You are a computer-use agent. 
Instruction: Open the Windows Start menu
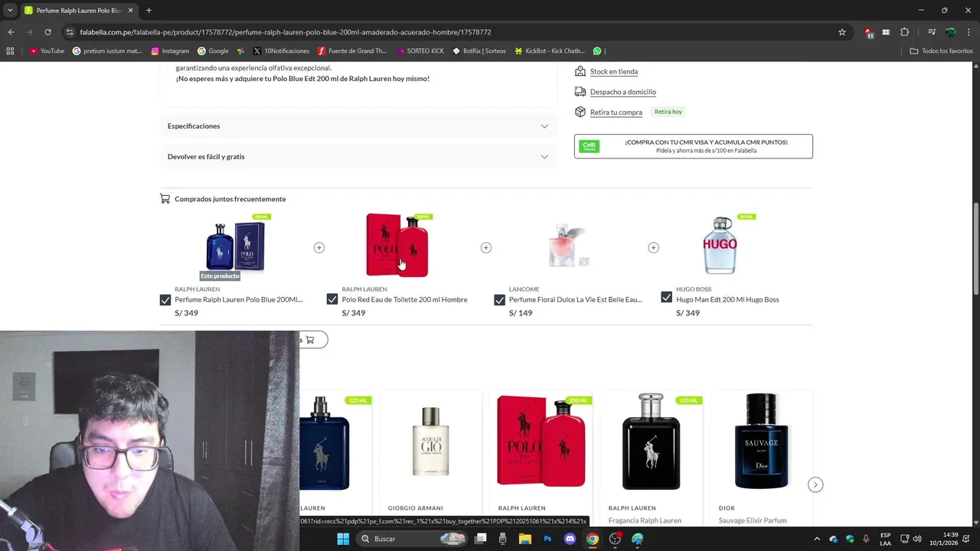point(343,539)
